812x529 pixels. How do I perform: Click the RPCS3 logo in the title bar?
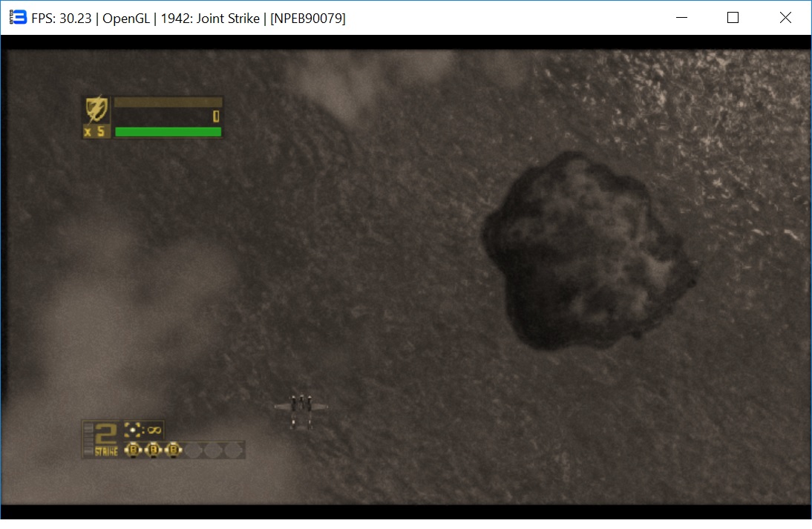tap(18, 18)
